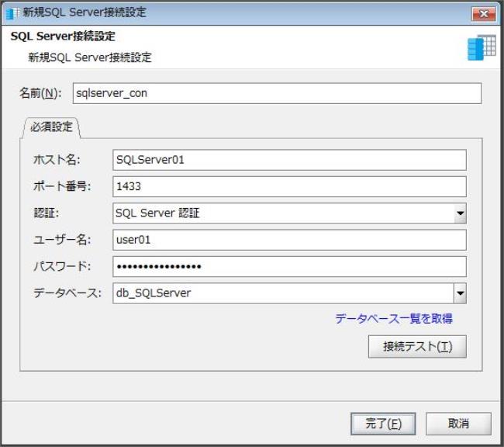
Task: Click into the ホスト名 input field
Action: point(288,159)
